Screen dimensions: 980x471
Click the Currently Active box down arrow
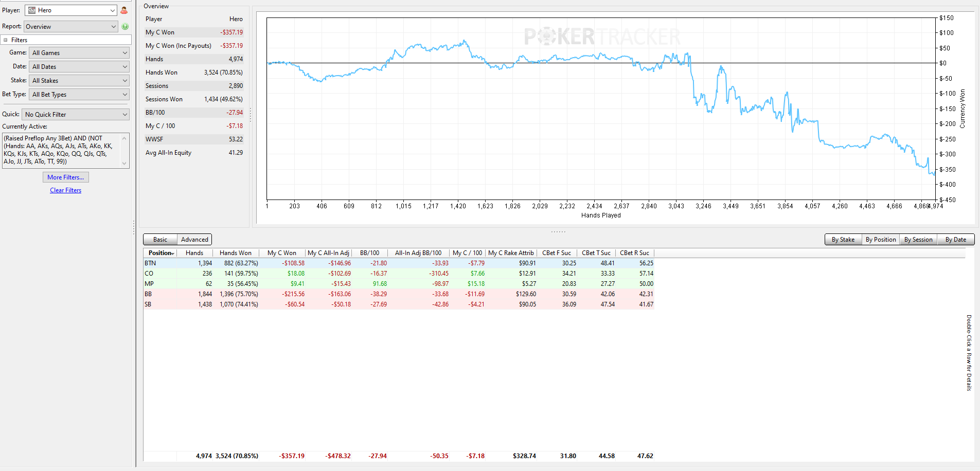click(124, 164)
